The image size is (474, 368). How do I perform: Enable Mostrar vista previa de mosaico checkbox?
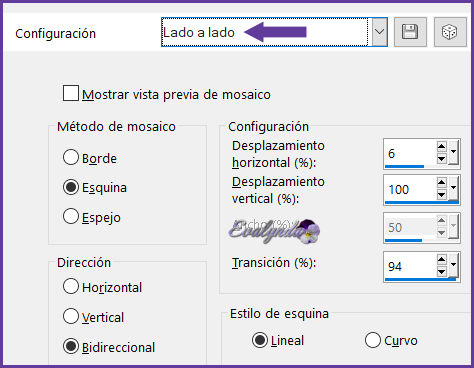pyautogui.click(x=71, y=93)
